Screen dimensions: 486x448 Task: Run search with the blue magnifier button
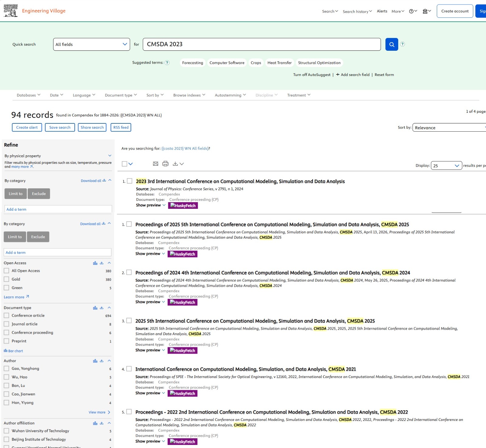coord(392,44)
